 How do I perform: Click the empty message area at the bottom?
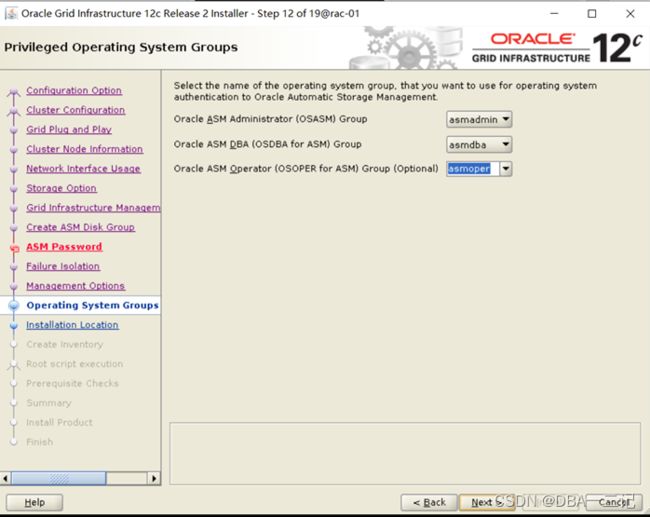pos(405,453)
